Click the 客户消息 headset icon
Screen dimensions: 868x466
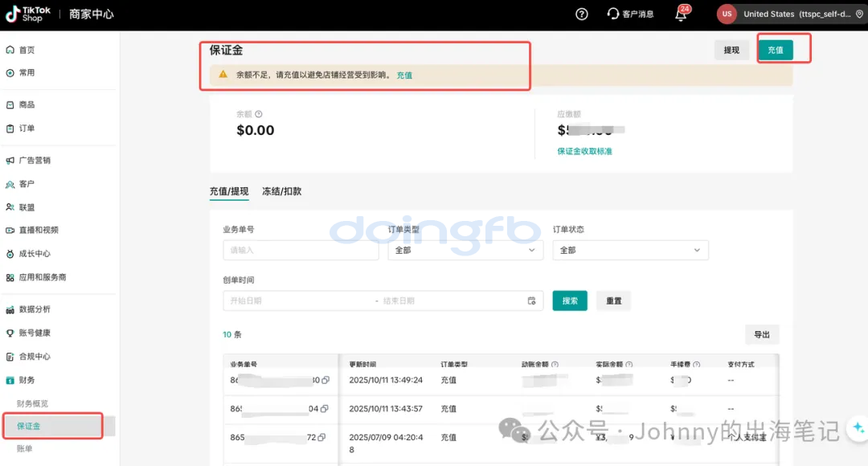pos(613,14)
